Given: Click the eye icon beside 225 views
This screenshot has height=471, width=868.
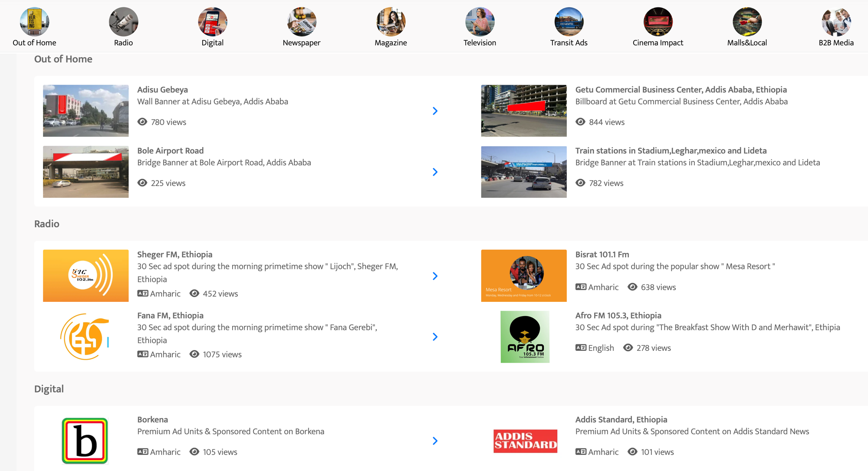Looking at the screenshot, I should tap(142, 183).
